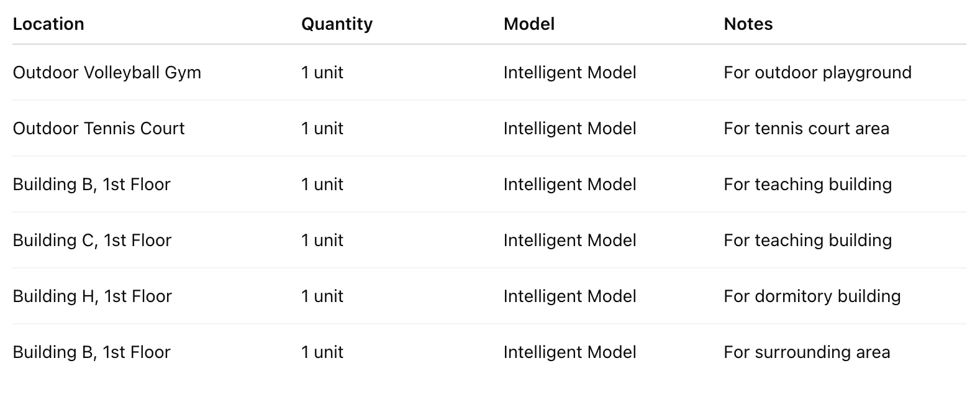The width and height of the screenshot is (980, 399).
Task: Click Intelligent Model in Outdoor Volleyball Gym row
Action: tap(569, 73)
